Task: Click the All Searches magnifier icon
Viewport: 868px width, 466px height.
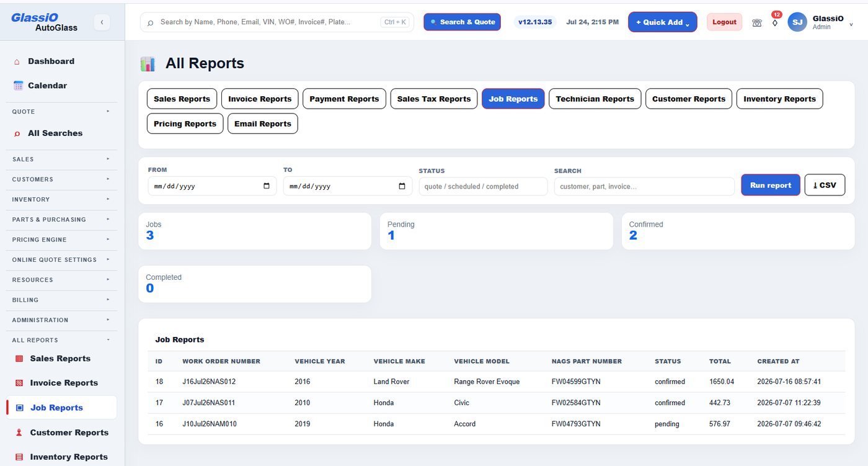Action: (x=17, y=133)
